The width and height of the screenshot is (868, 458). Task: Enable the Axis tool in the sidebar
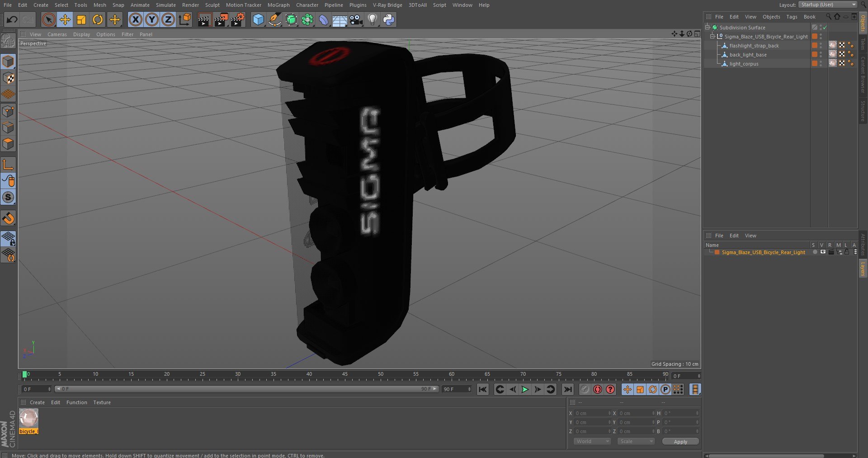tap(8, 164)
